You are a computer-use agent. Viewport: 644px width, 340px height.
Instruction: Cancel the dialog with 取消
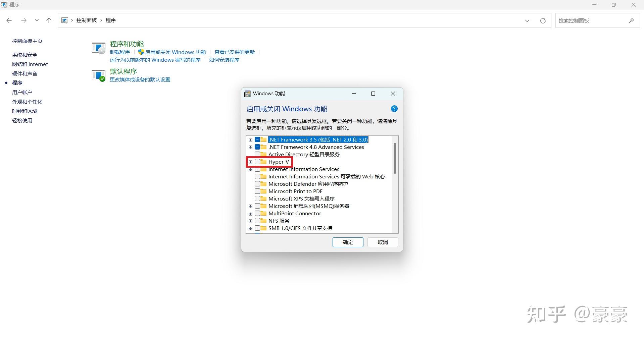pos(383,242)
